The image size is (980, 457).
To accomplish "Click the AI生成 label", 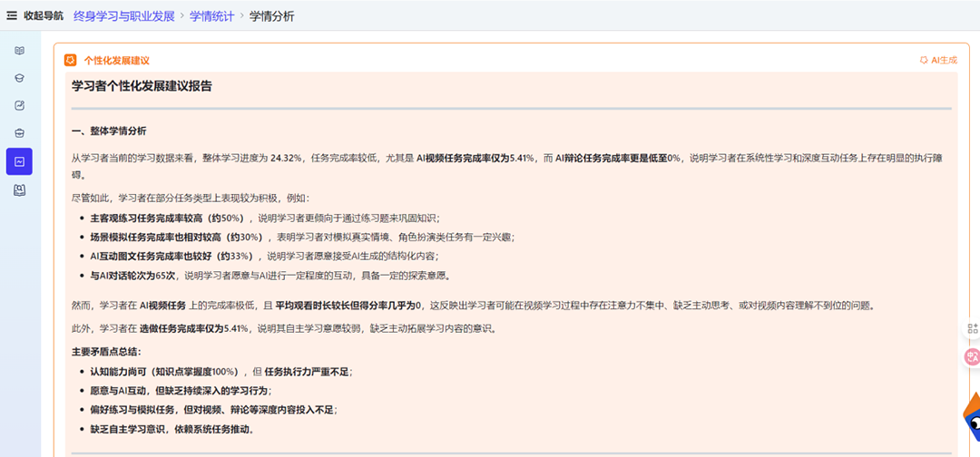I will coord(945,60).
